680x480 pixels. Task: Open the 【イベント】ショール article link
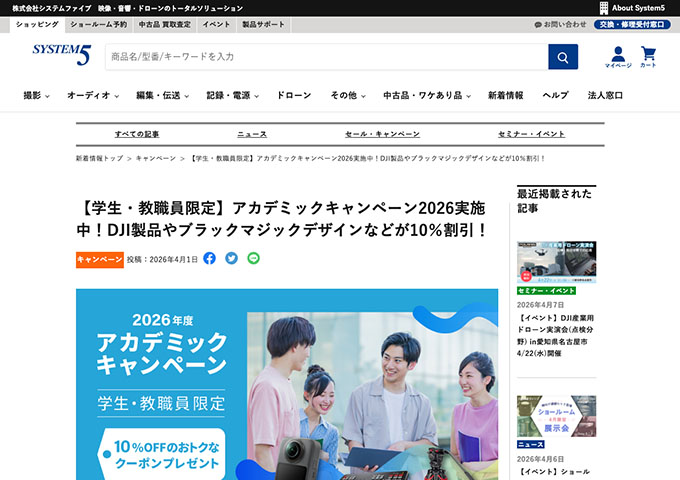(553, 472)
